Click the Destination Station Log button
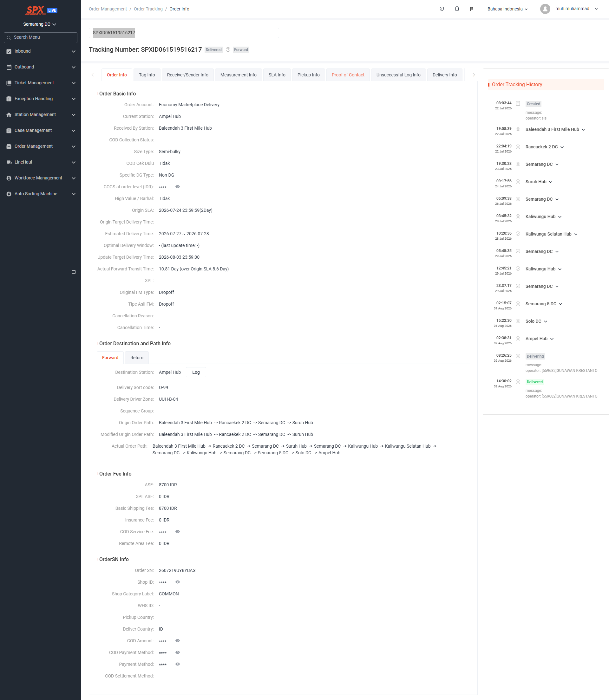Image resolution: width=609 pixels, height=700 pixels. click(x=196, y=372)
